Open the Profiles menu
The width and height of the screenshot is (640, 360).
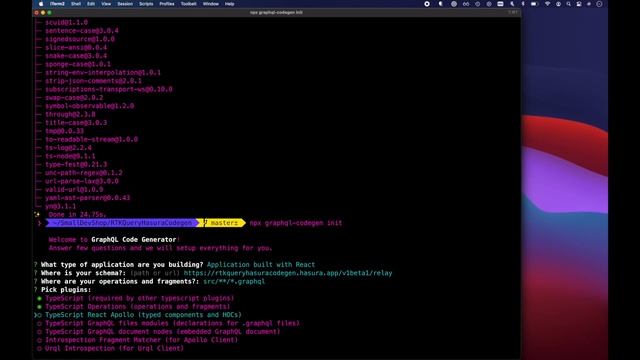click(x=167, y=4)
